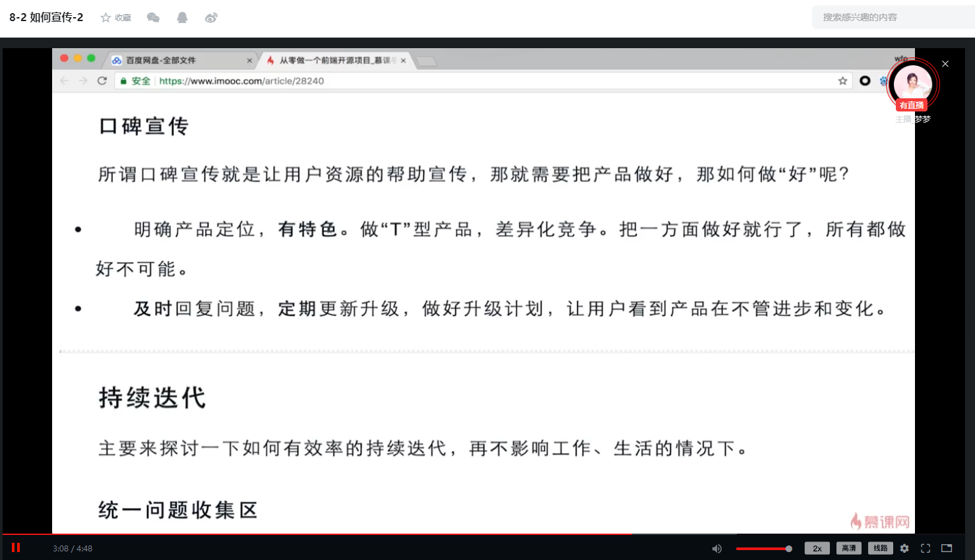This screenshot has height=560, width=975.
Task: Open the WeChat share icon
Action: (154, 17)
